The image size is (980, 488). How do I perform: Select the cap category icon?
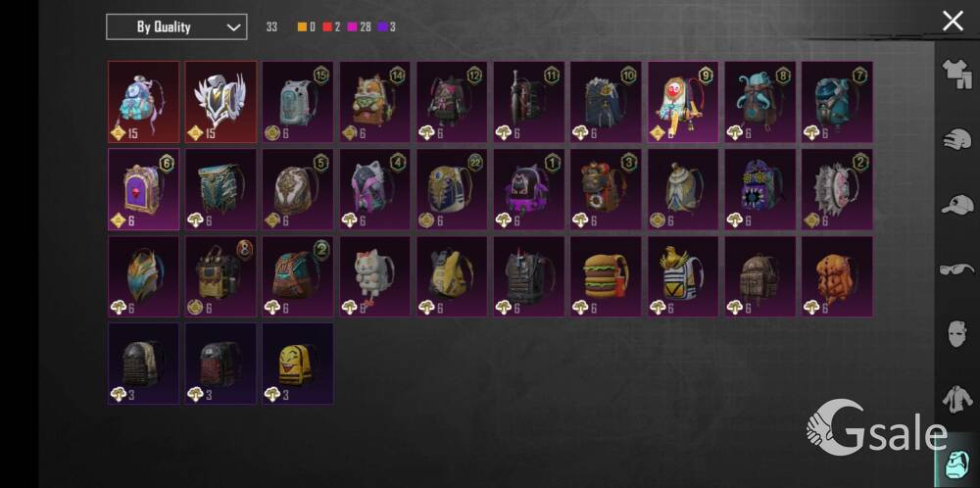tap(956, 205)
